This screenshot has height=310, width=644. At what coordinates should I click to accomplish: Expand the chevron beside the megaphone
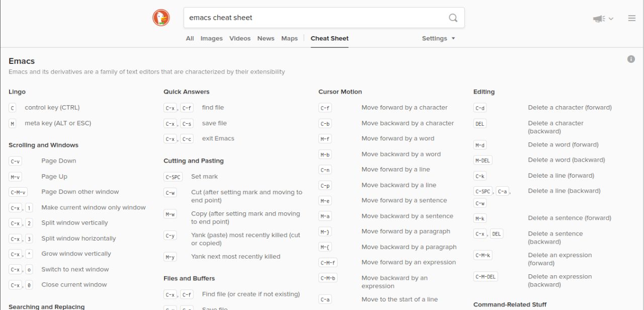pyautogui.click(x=611, y=19)
